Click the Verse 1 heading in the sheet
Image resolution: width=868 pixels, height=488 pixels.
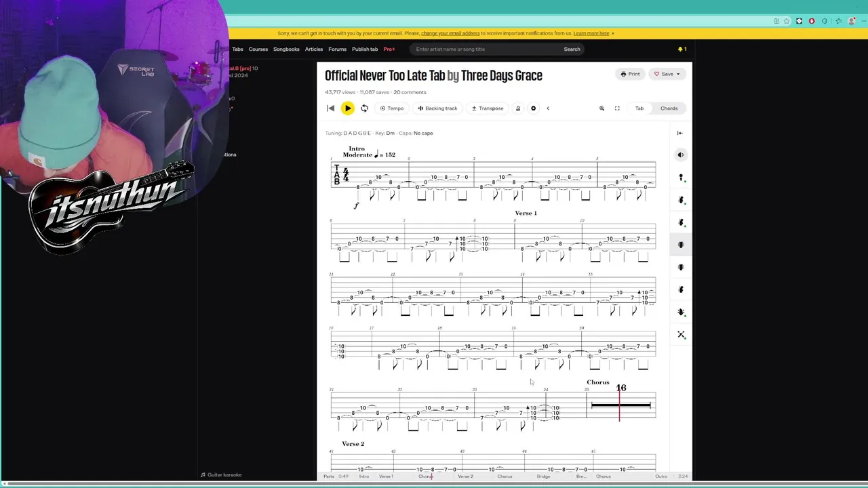(x=526, y=213)
